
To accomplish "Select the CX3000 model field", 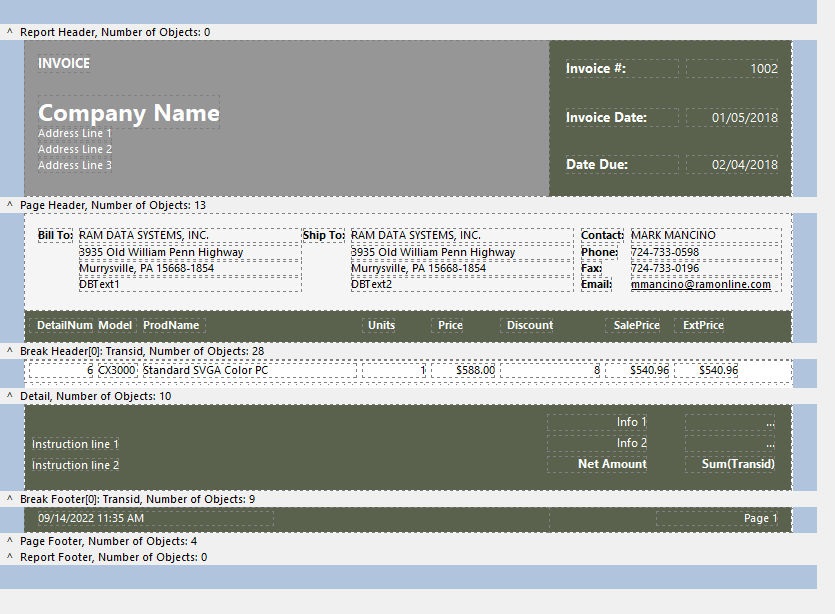I will (118, 370).
